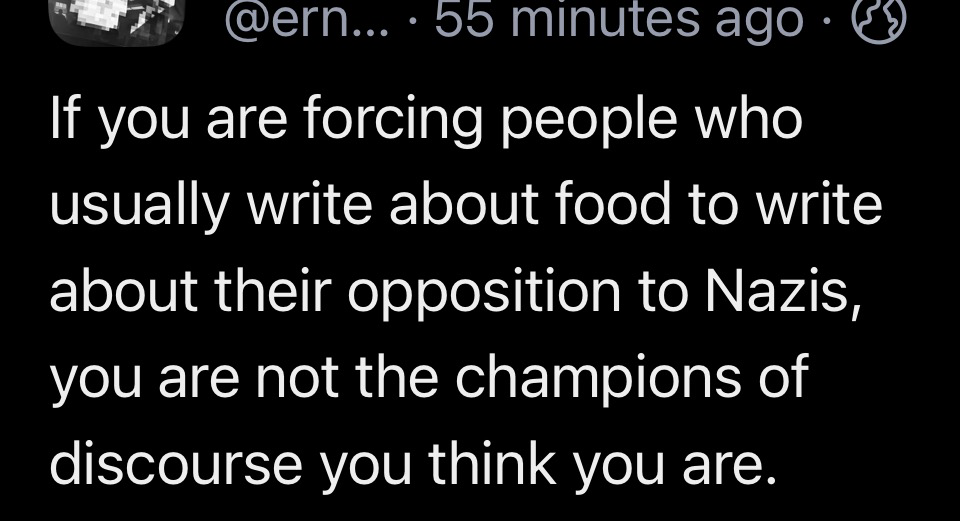
Task: Click the post's first line starting 'If you are forcing'
Action: 426,119
